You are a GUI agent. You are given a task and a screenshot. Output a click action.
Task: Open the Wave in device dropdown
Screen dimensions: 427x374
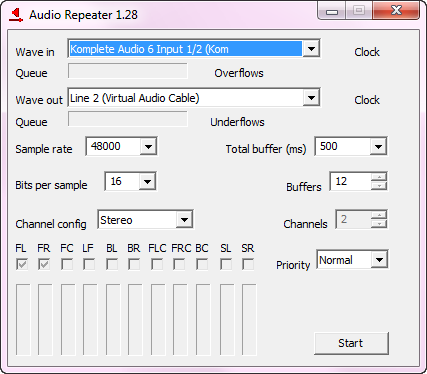click(194, 49)
